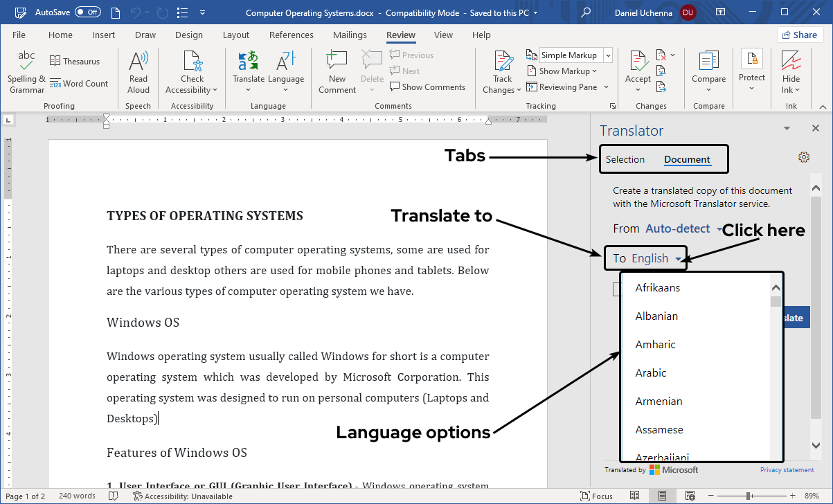This screenshot has width=833, height=504.
Task: Select Arabic from the language options list
Action: click(x=650, y=372)
